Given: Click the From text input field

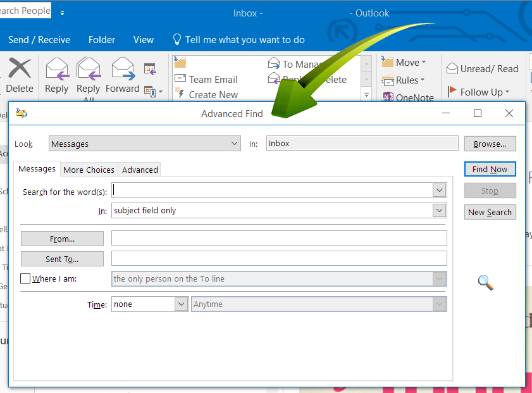Looking at the screenshot, I should [x=279, y=238].
